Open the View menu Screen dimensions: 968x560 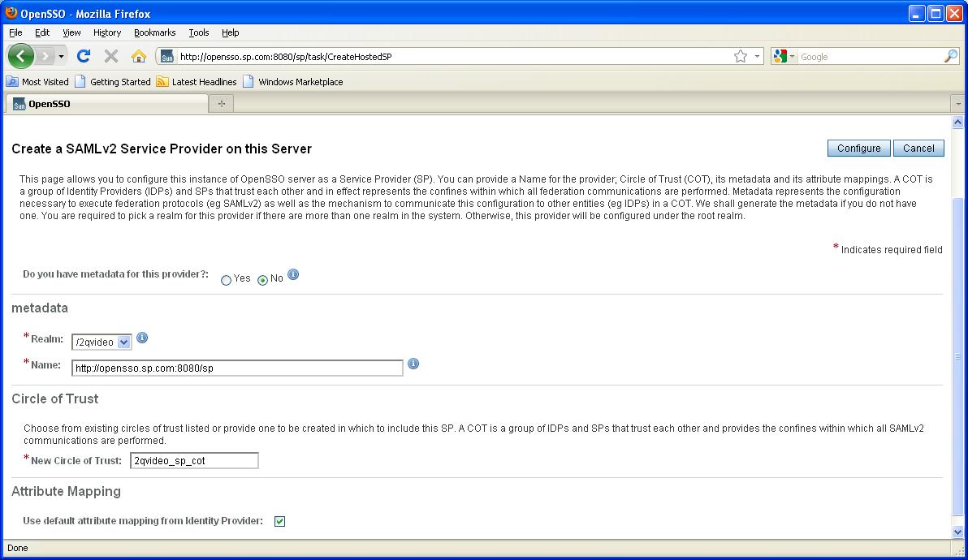pos(71,32)
